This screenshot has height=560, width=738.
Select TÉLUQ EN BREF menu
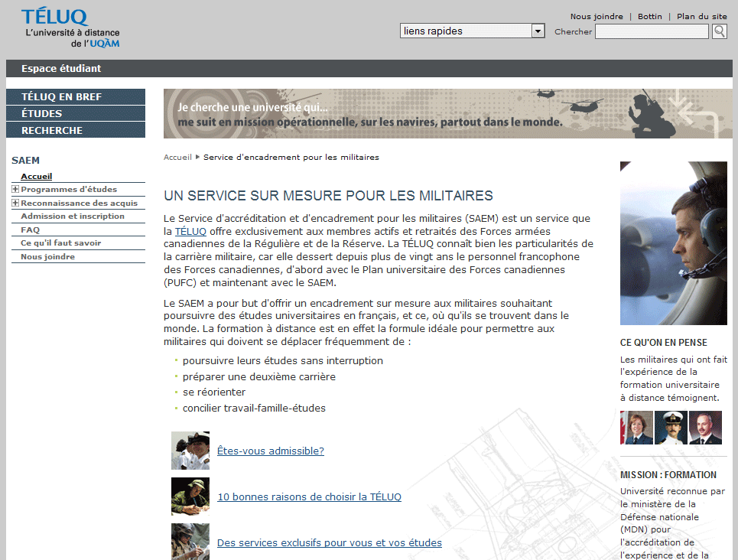tap(75, 96)
